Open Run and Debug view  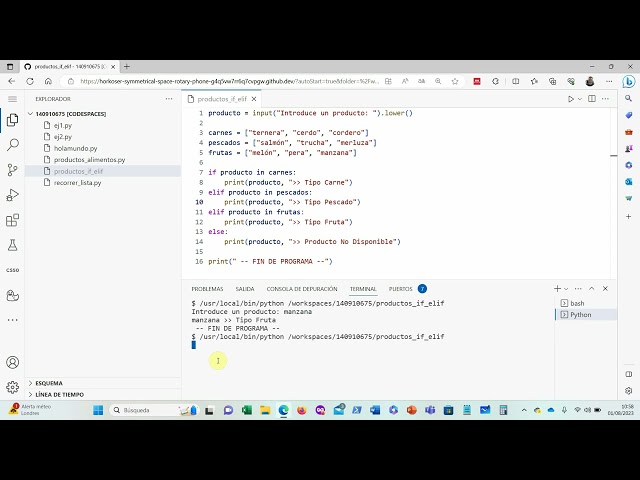coord(13,195)
